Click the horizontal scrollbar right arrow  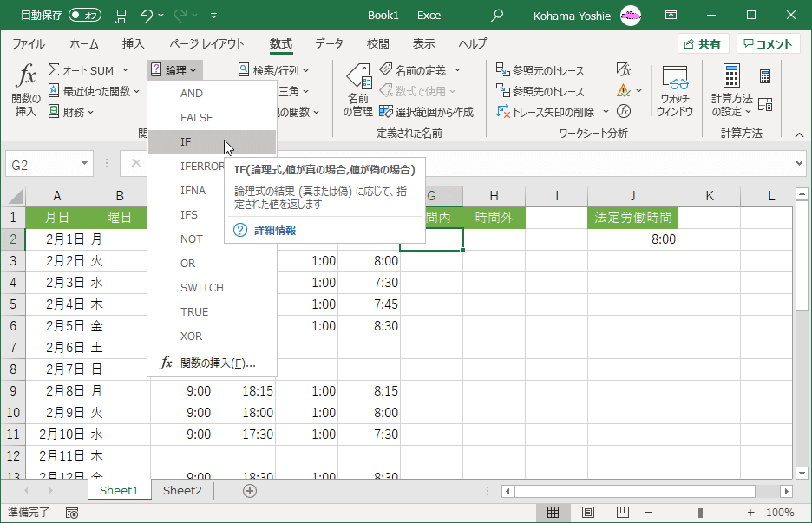pyautogui.click(x=787, y=491)
